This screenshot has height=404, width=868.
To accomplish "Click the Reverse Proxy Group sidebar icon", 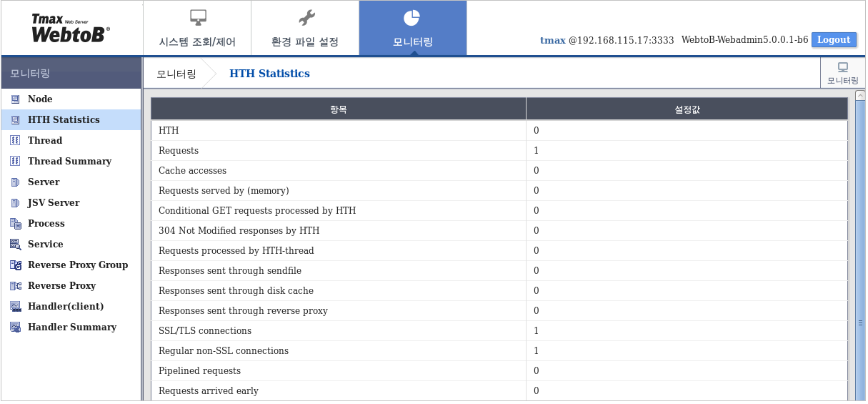I will point(15,265).
